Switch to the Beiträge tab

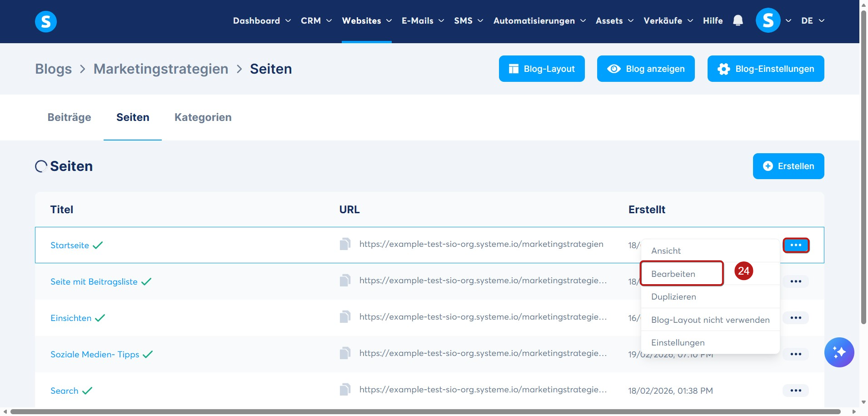tap(70, 117)
